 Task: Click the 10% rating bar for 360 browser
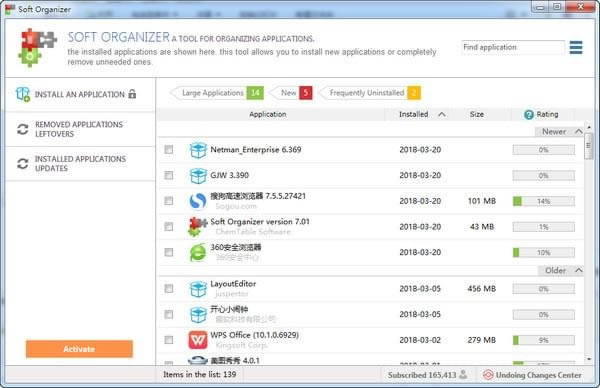pos(544,253)
